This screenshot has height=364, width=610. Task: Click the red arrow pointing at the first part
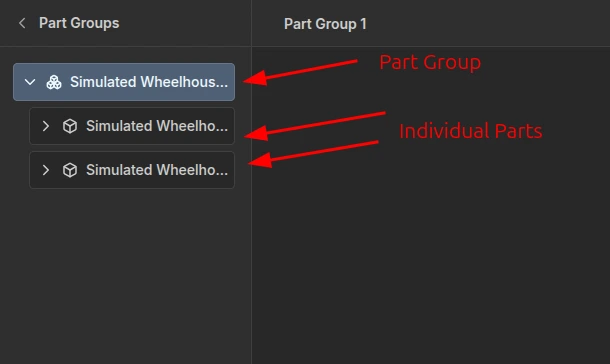coord(315,126)
